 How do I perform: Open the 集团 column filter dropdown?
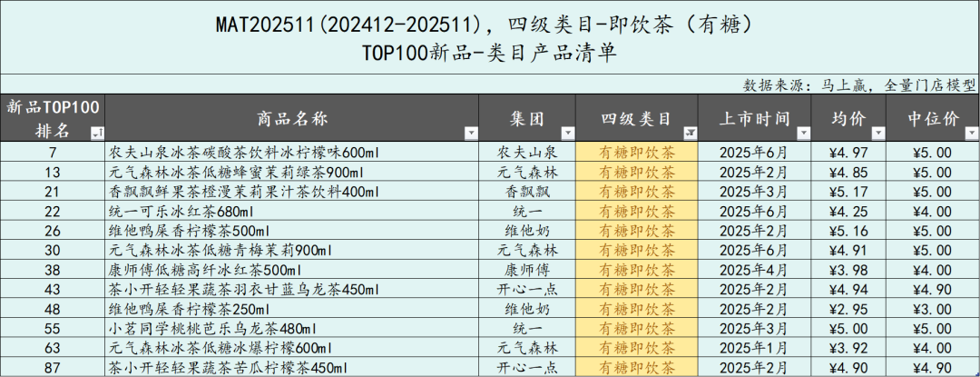[566, 134]
